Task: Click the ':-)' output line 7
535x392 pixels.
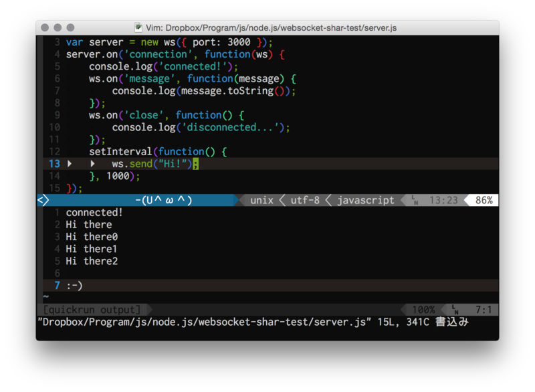Action: point(74,286)
